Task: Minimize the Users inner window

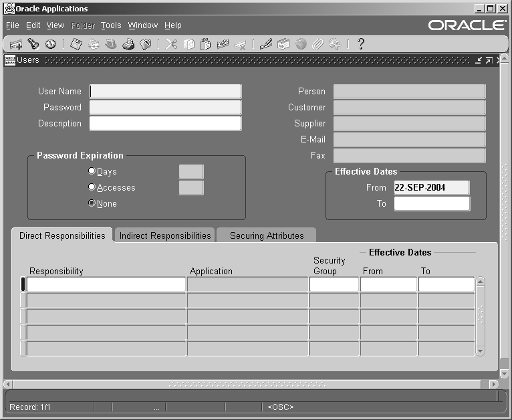Action: [479, 60]
